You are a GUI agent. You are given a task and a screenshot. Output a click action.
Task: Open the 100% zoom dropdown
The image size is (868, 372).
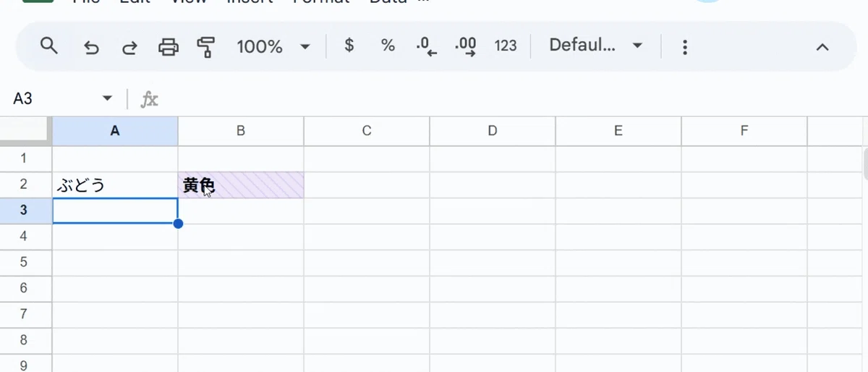point(273,46)
